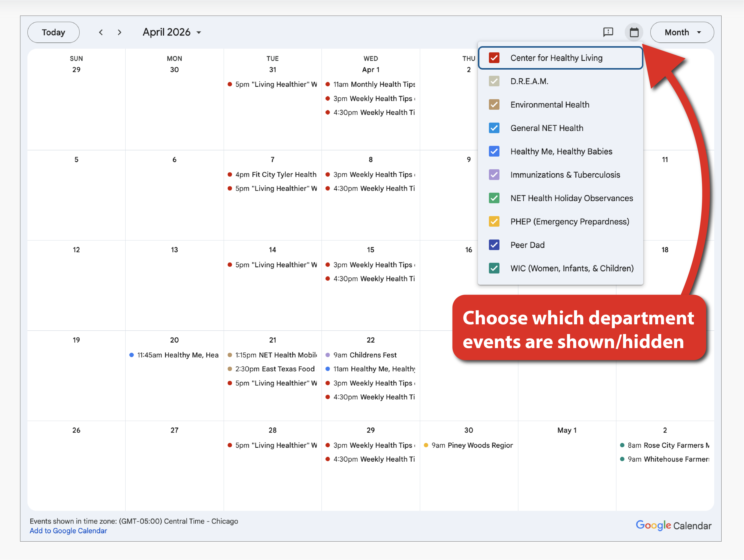Toggle Peer Dad calendar checkbox
Image resolution: width=744 pixels, height=560 pixels.
[x=494, y=245]
